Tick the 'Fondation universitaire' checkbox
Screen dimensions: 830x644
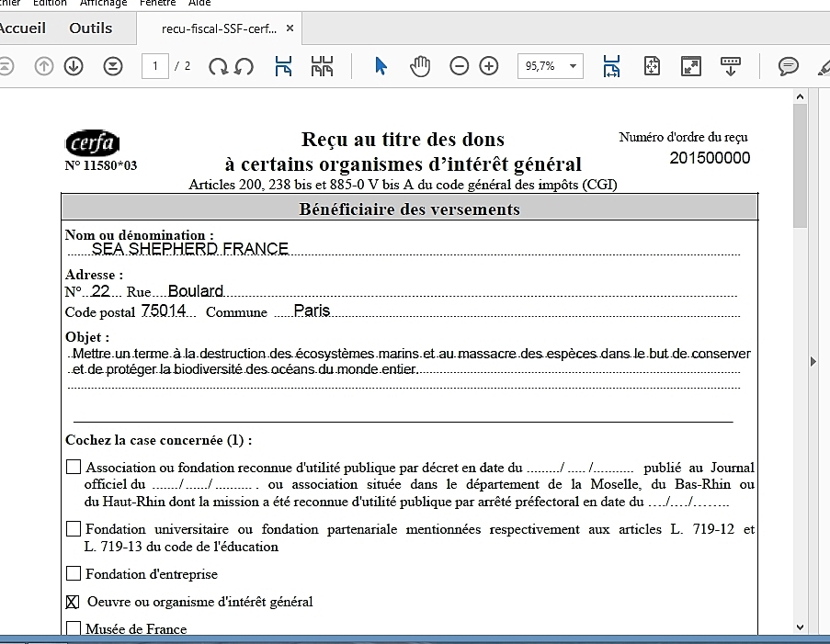click(x=74, y=529)
